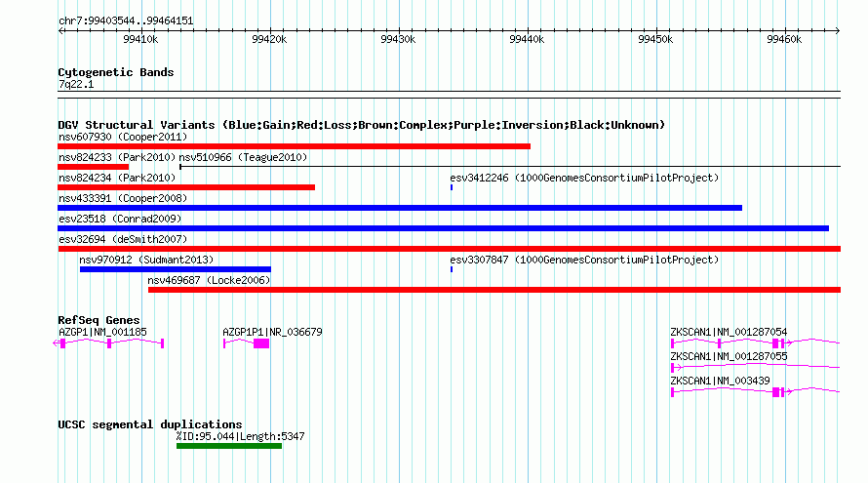This screenshot has width=868, height=483.
Task: Click the ruler's left arrowhead
Action: [60, 30]
